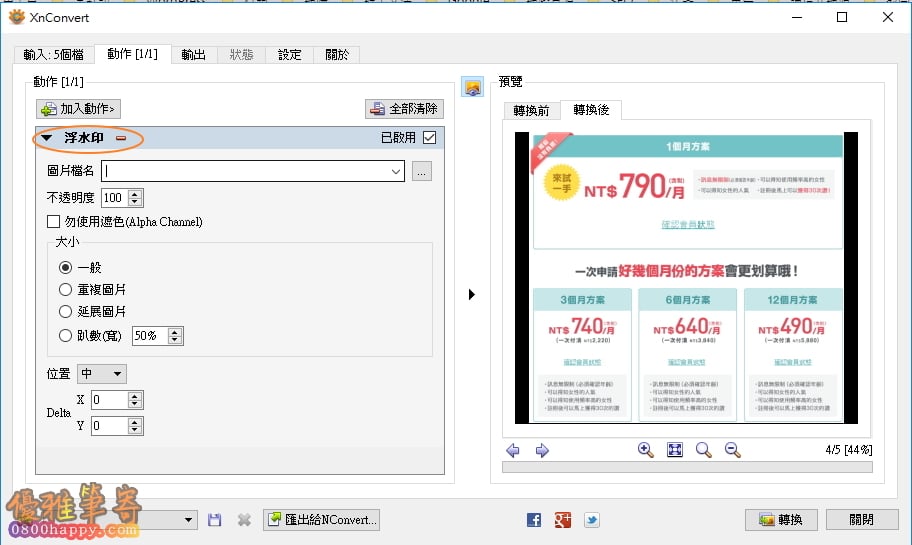
Task: Click the converted preview image
Action: tap(686, 278)
